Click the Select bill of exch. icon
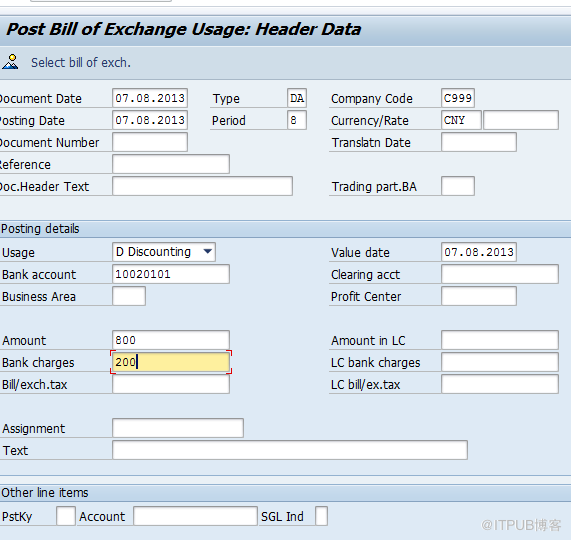571x540 pixels. pyautogui.click(x=10, y=62)
